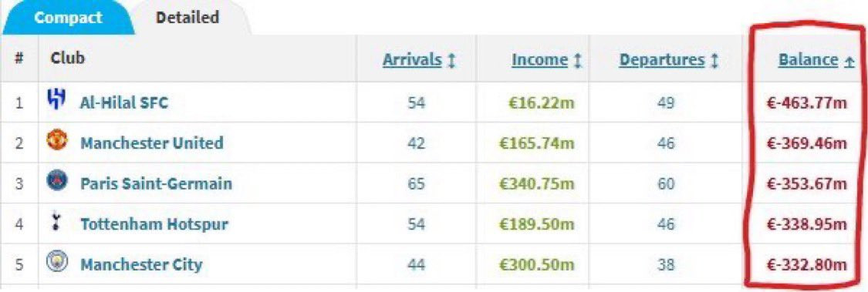Sort table by Balance column header
Screen dimensions: 868x292
tap(809, 60)
